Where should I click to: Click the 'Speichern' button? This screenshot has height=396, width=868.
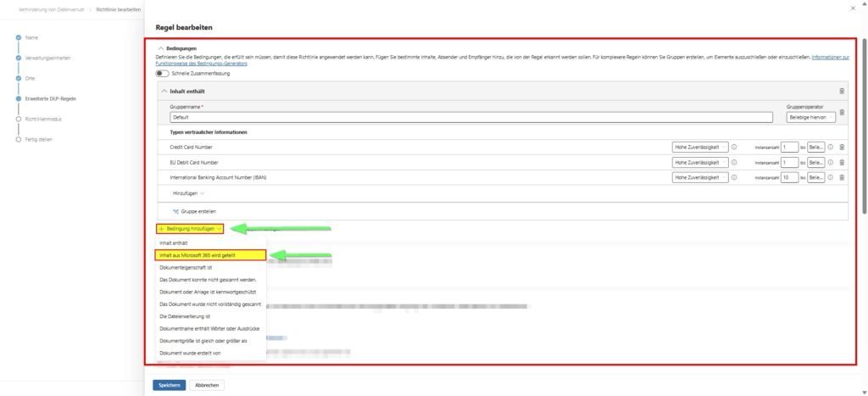169,385
